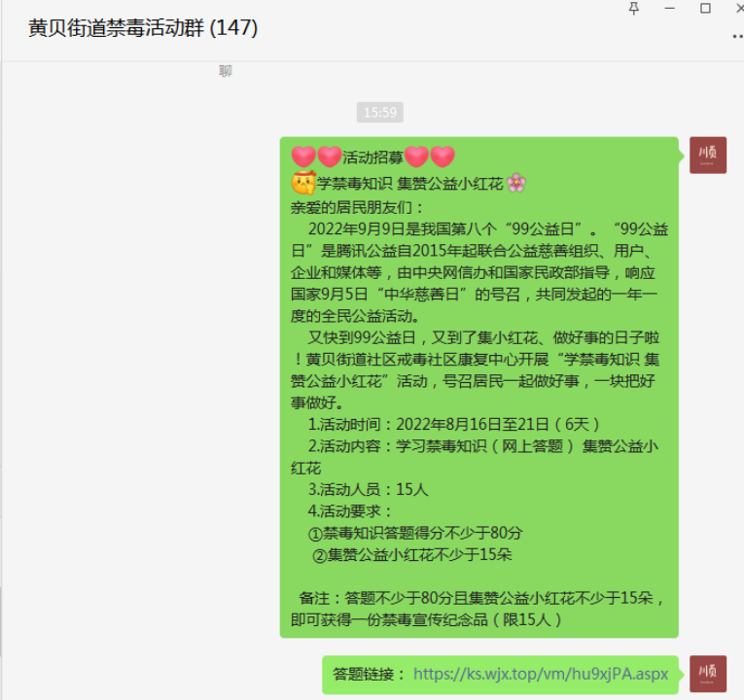This screenshot has height=700, width=744.
Task: Click the line 4.活动要求
Action: click(x=350, y=510)
